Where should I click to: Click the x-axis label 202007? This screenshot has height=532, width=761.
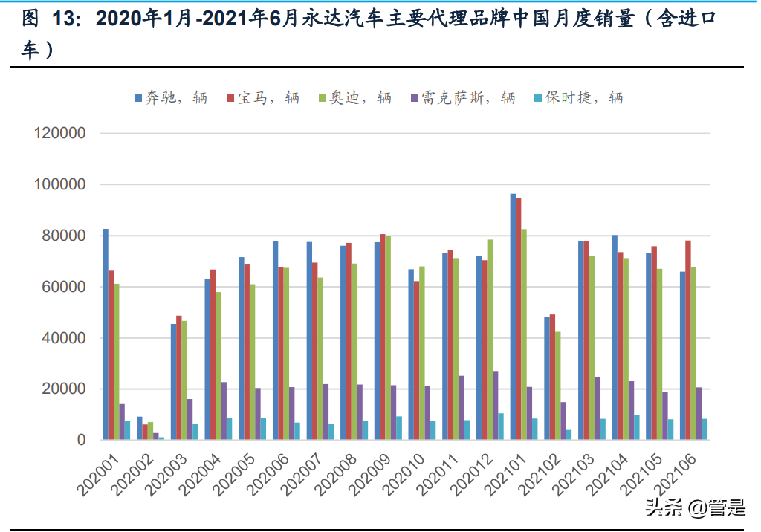coord(302,475)
